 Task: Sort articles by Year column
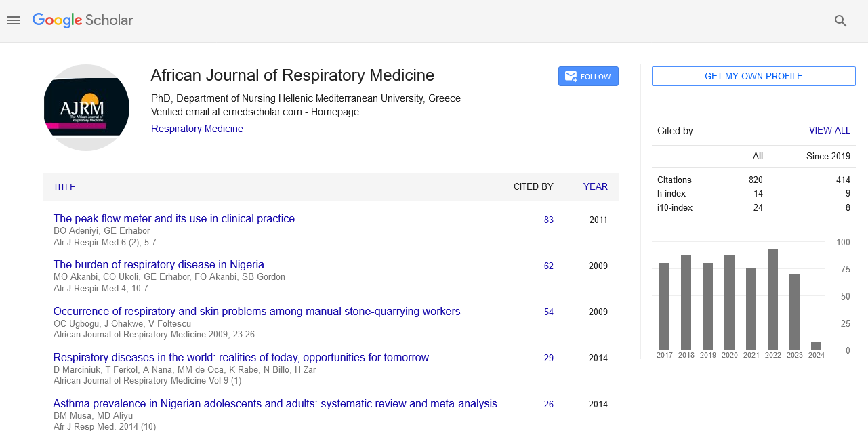point(596,186)
